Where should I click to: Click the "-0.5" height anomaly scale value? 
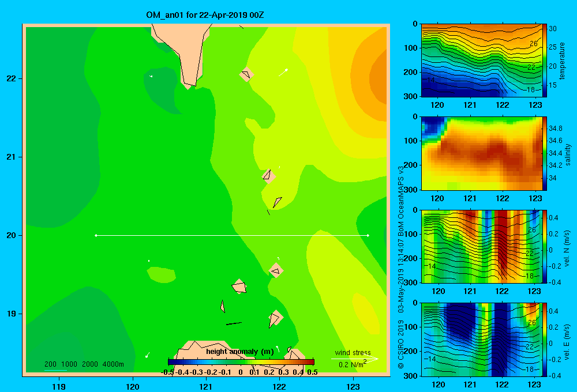click(x=167, y=372)
